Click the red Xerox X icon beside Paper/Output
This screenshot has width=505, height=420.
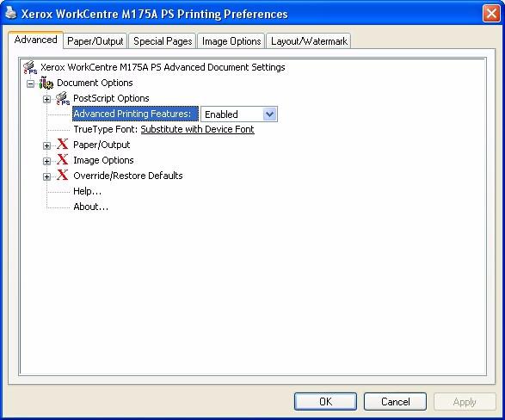point(63,145)
